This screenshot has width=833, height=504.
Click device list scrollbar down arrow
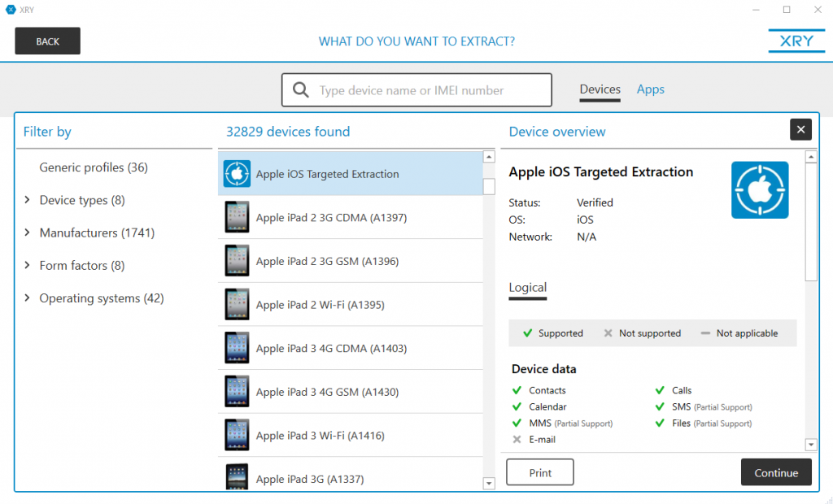point(489,484)
